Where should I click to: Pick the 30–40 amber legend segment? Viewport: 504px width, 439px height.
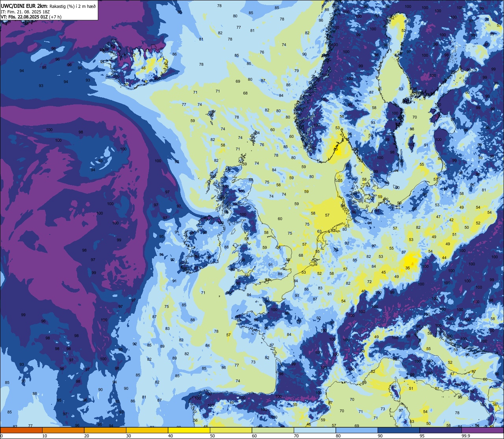(147, 430)
